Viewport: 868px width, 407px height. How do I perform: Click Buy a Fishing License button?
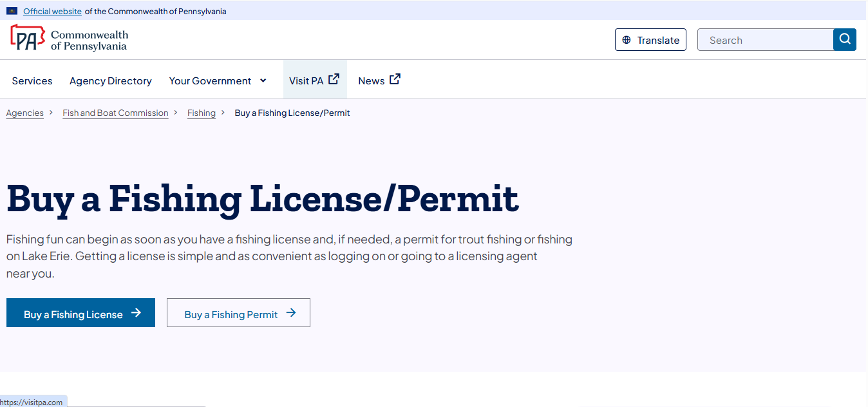(x=80, y=312)
